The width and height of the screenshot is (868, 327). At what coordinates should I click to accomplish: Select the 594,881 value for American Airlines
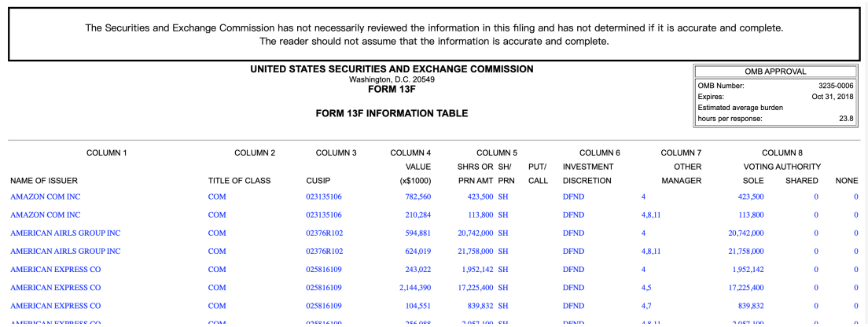[415, 233]
